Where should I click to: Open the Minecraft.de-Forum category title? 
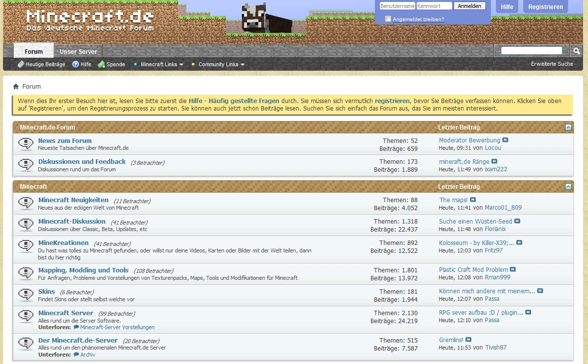point(47,127)
